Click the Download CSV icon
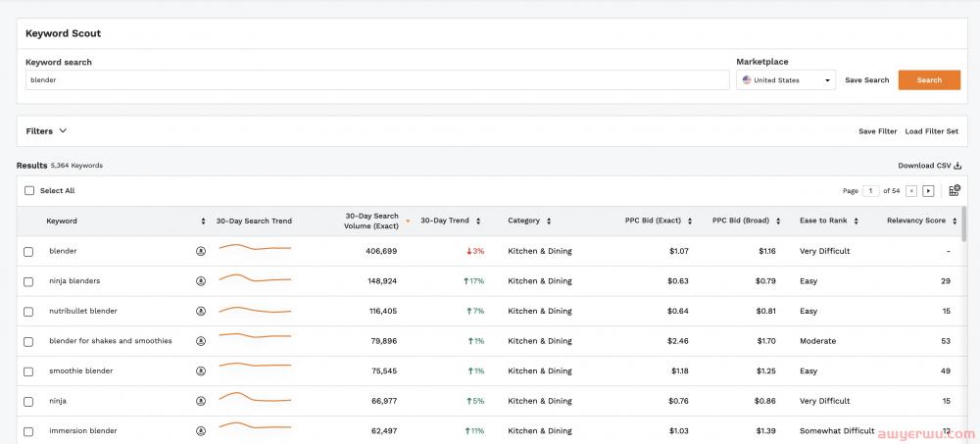This screenshot has width=980, height=444. pos(957,166)
